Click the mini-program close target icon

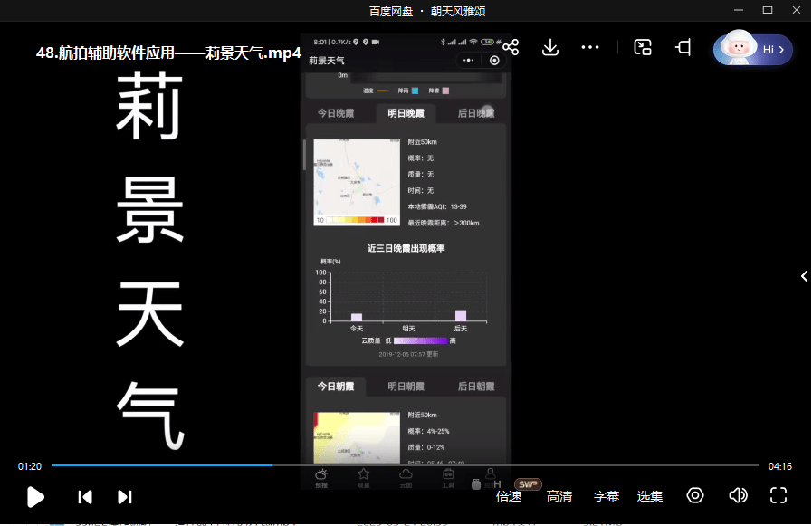[x=494, y=61]
